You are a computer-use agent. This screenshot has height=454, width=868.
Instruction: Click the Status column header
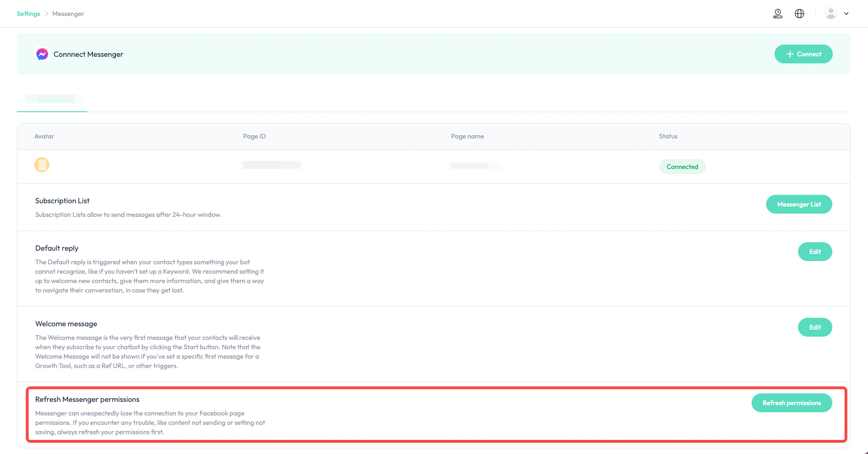pos(668,136)
